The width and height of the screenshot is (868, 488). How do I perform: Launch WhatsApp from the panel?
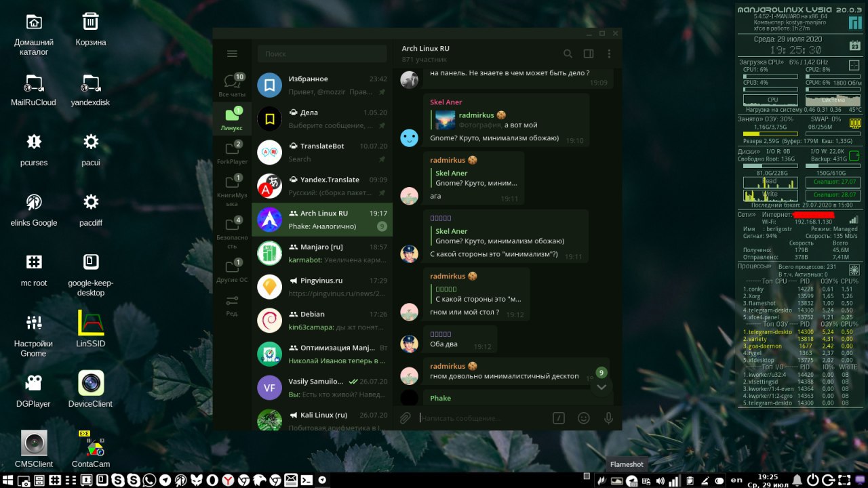click(149, 480)
